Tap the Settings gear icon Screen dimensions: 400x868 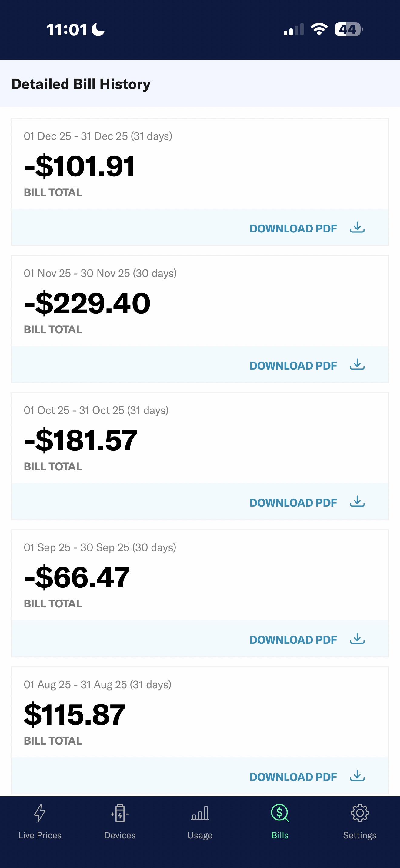pos(359,813)
